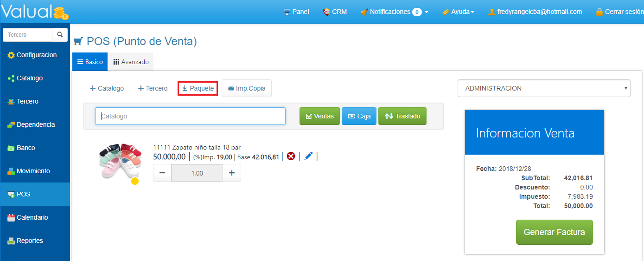The height and width of the screenshot is (261, 644).
Task: Select the Basico tab
Action: [x=90, y=62]
